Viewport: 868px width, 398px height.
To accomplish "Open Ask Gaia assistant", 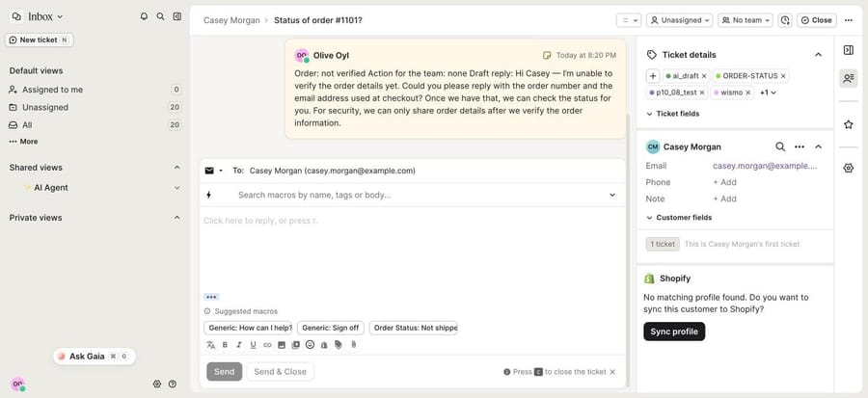I will pyautogui.click(x=95, y=357).
